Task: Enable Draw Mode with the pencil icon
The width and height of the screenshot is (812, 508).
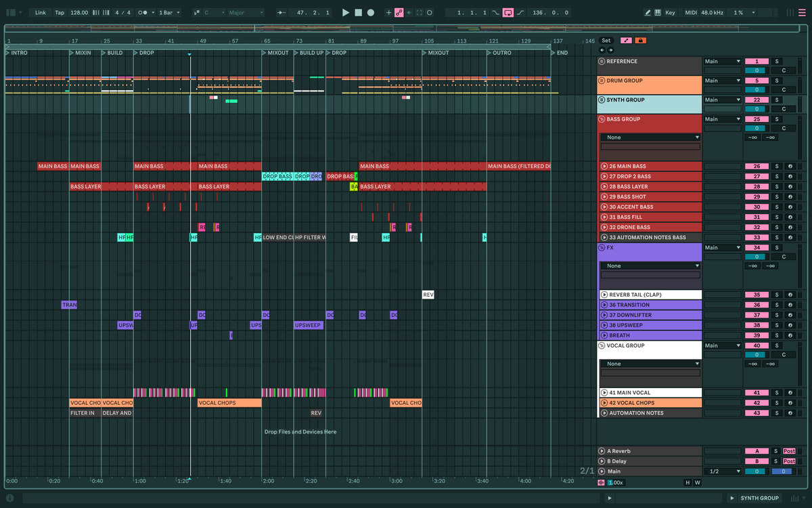Action: 648,12
